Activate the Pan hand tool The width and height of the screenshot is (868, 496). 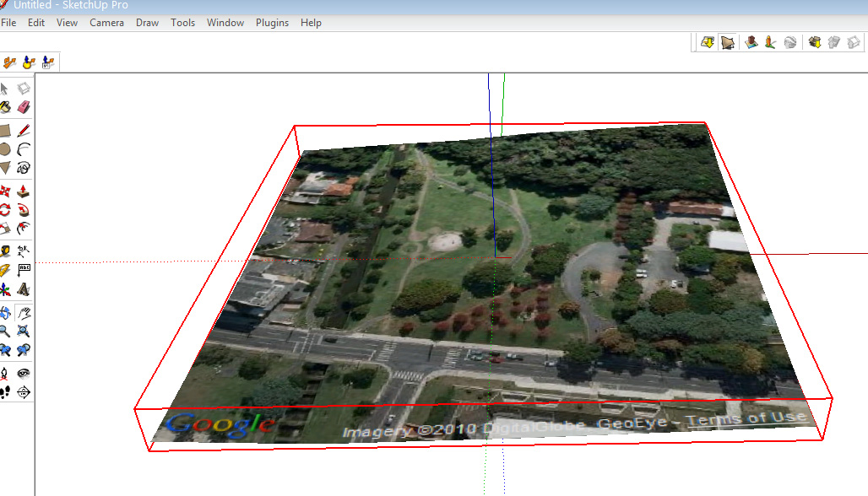coord(24,313)
